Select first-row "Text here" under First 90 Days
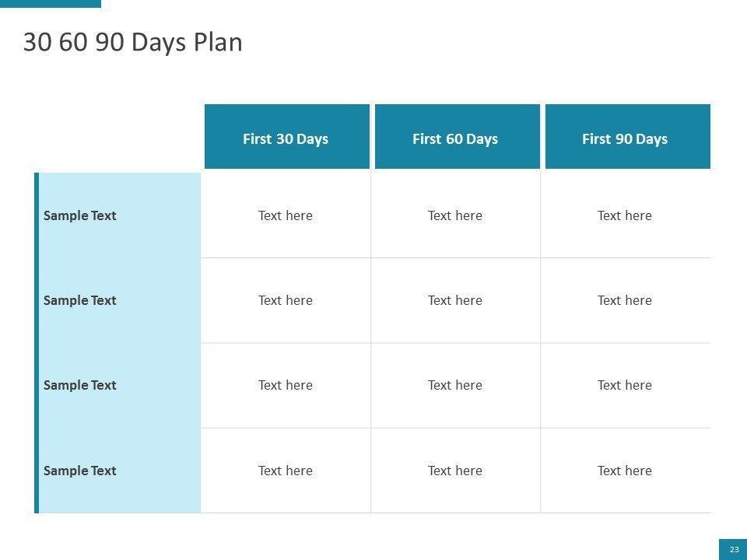Image resolution: width=747 pixels, height=560 pixels. pyautogui.click(x=625, y=215)
